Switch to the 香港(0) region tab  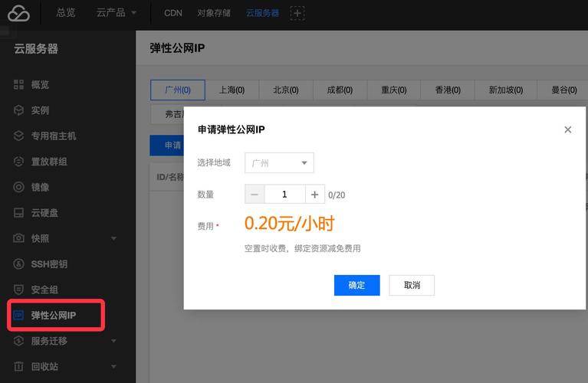pyautogui.click(x=448, y=90)
